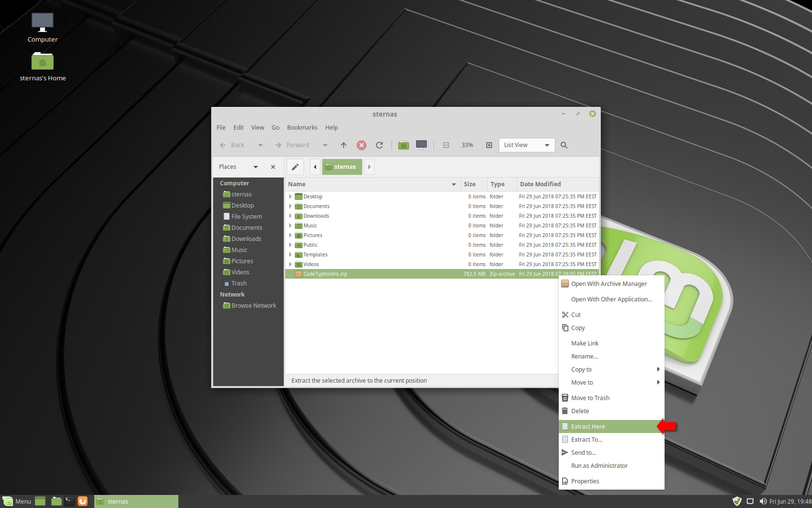The width and height of the screenshot is (812, 508).
Task: Go Forward in folder history
Action: (x=292, y=145)
